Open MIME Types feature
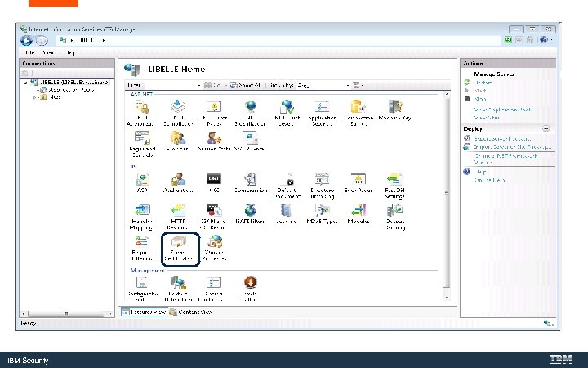This screenshot has height=368, width=588. 322,214
